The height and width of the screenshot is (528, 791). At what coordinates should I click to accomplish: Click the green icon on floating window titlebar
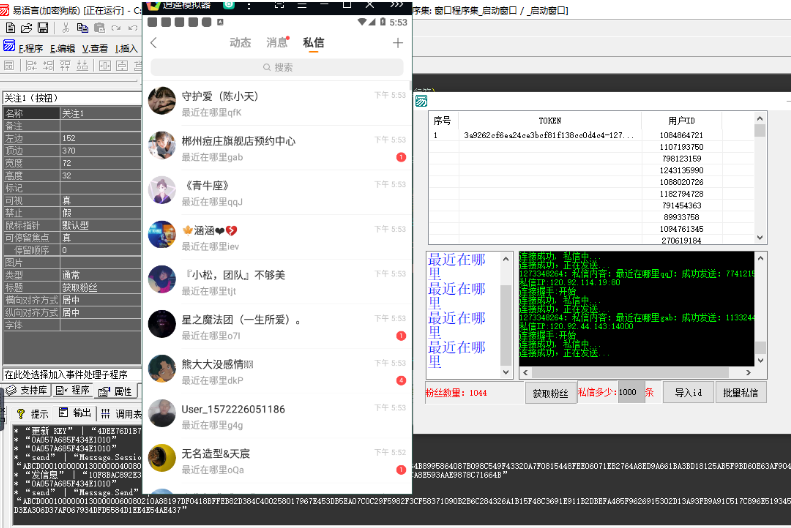click(421, 101)
